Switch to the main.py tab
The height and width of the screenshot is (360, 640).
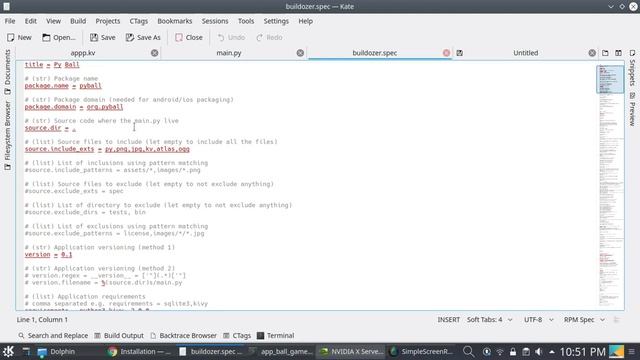coord(229,53)
